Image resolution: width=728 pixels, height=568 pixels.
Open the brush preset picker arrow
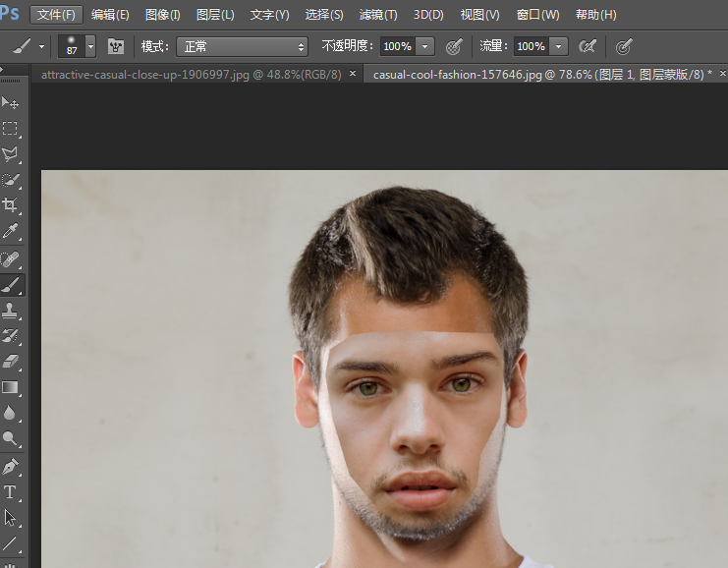[x=90, y=46]
